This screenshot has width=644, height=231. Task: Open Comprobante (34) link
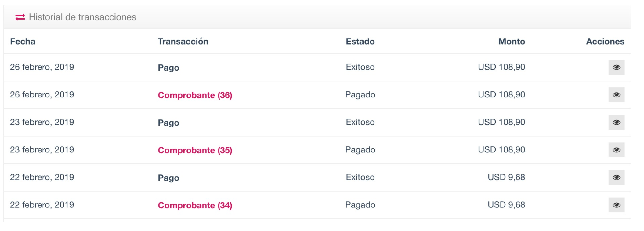click(195, 205)
